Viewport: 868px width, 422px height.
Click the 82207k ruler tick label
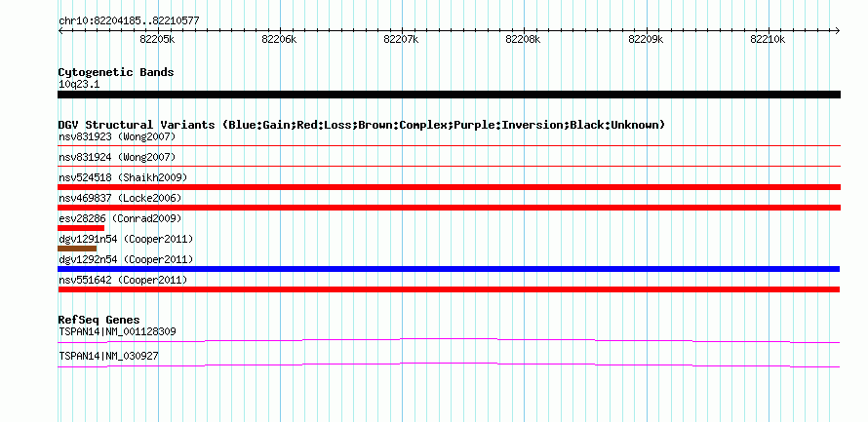pos(402,39)
